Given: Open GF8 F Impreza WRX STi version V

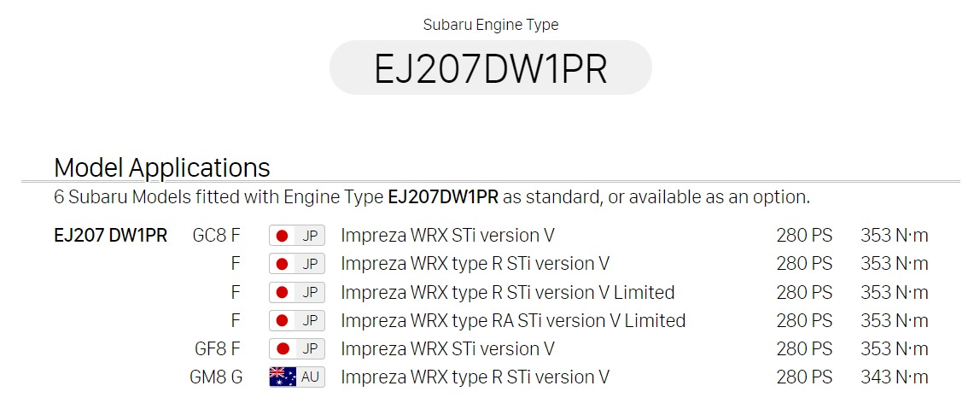Looking at the screenshot, I should coord(447,348).
